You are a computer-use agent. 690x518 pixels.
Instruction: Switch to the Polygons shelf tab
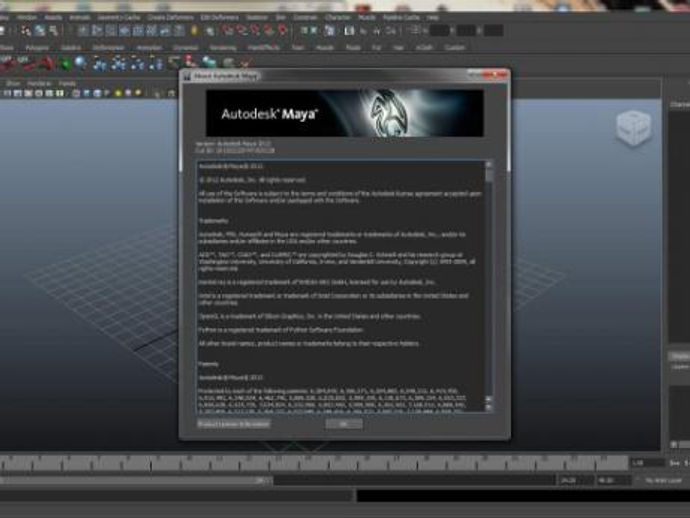click(37, 48)
